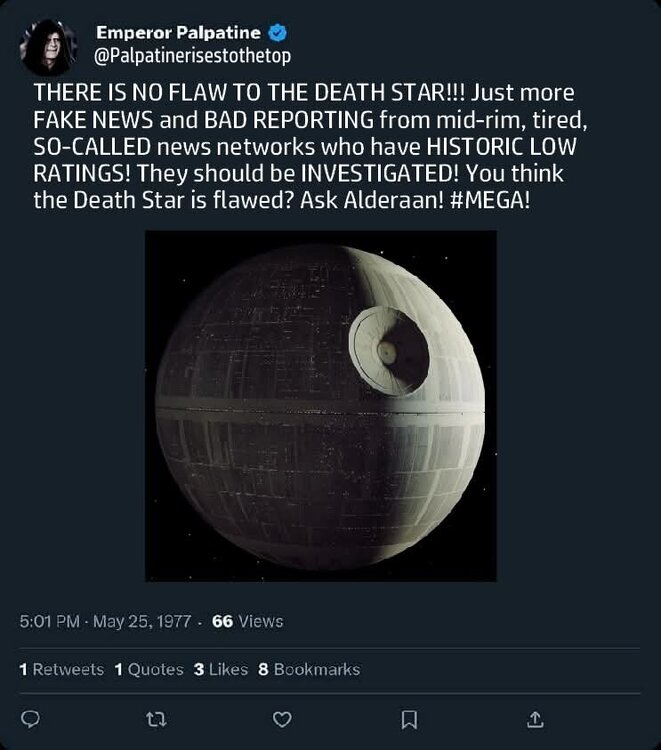This screenshot has height=750, width=661.
Task: Open the @Palpatinerisestothetop handle link
Action: tap(193, 56)
